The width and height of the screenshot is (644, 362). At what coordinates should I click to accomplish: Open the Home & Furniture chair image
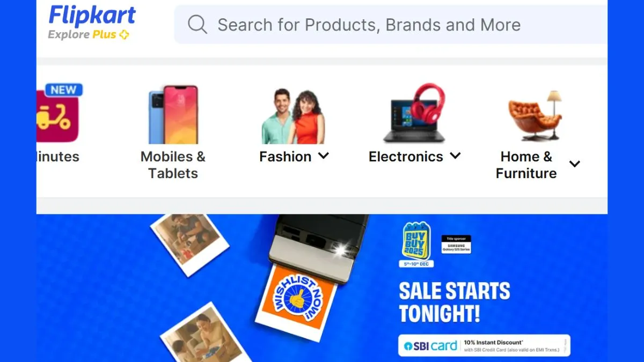(535, 115)
